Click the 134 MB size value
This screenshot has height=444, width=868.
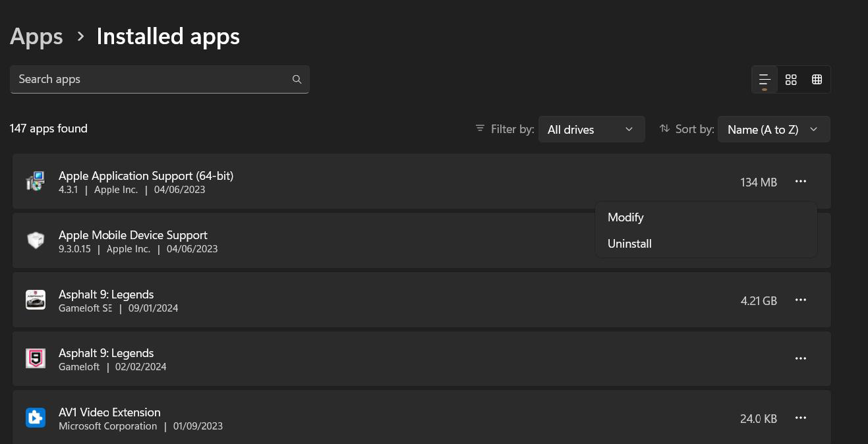(x=759, y=182)
